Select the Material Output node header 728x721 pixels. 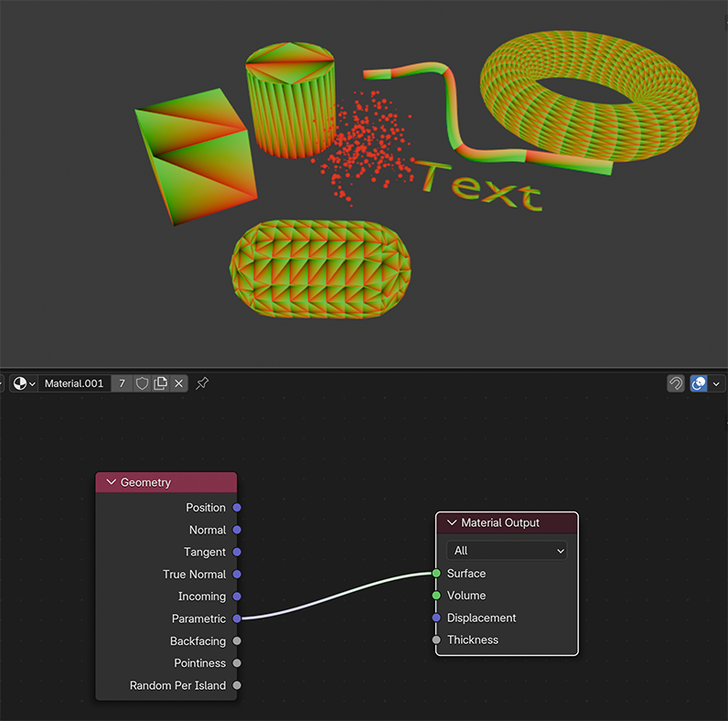coord(507,522)
